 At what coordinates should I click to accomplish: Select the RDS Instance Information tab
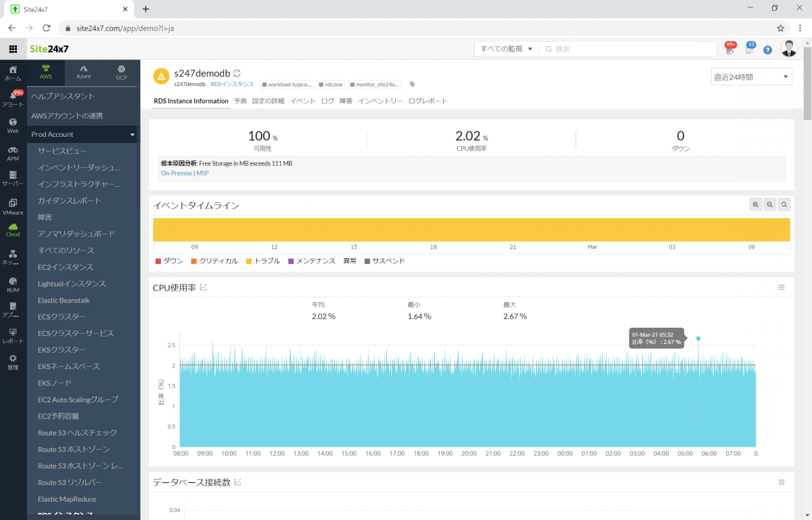(191, 101)
